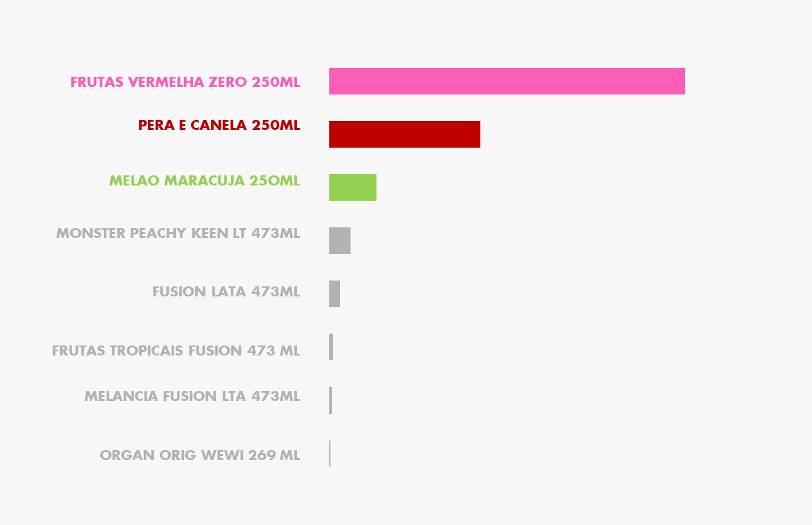This screenshot has width=812, height=525.
Task: Select the gray MONSTER PEACHY KEEN bar
Action: point(340,241)
